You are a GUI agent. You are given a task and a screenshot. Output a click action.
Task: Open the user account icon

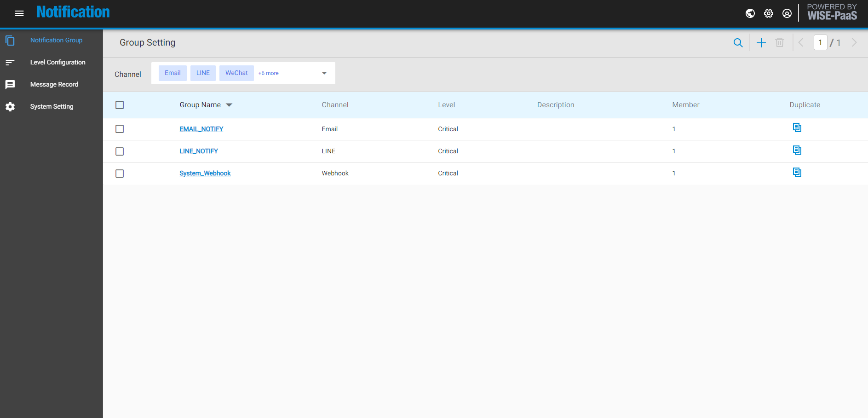[787, 13]
